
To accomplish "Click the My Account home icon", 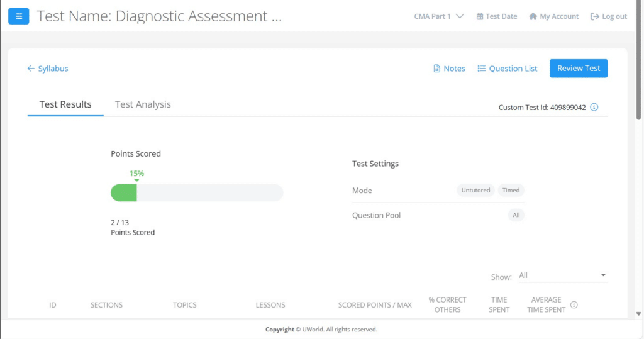I will [x=533, y=16].
